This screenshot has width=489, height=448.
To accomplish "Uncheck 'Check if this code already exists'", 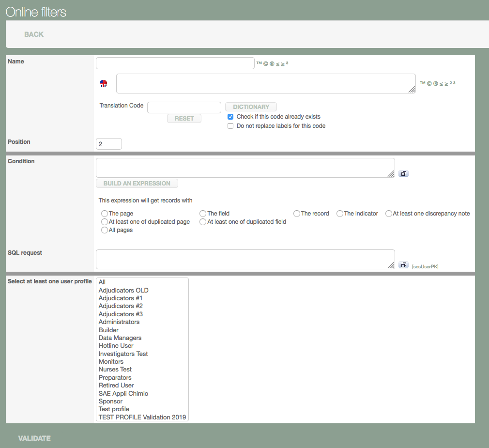I will [x=230, y=117].
